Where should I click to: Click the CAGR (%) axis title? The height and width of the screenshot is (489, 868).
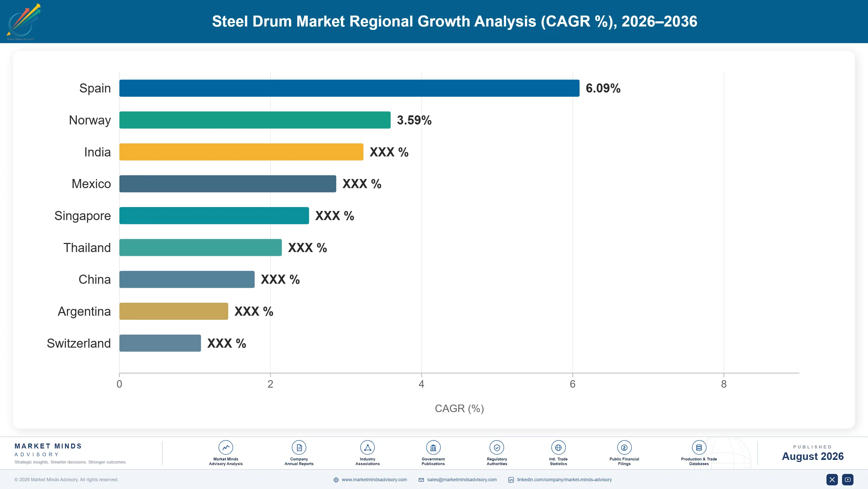click(x=459, y=408)
